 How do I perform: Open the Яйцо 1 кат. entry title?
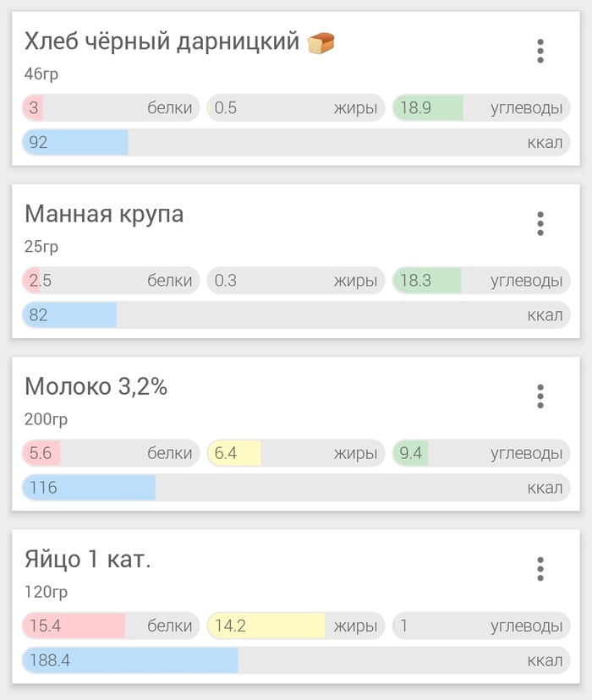tap(88, 559)
